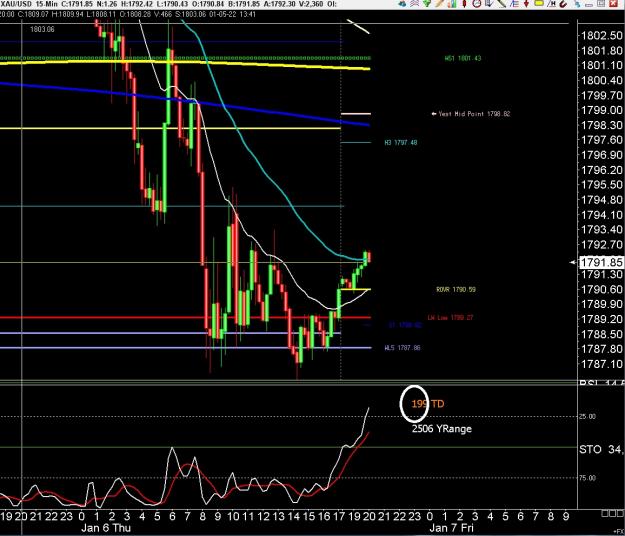Select the pencil drawing tool icon
This screenshot has width=625, height=536.
440,4
